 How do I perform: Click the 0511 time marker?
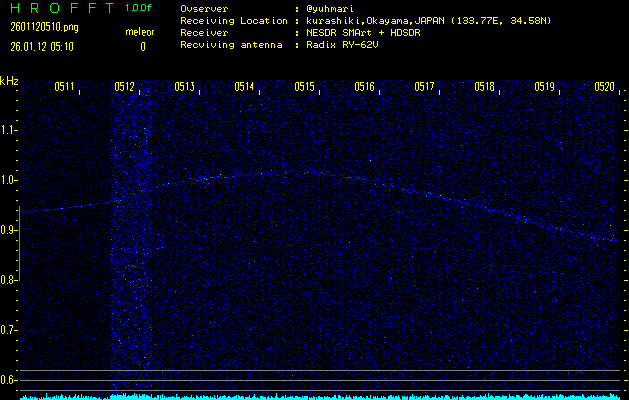[64, 88]
